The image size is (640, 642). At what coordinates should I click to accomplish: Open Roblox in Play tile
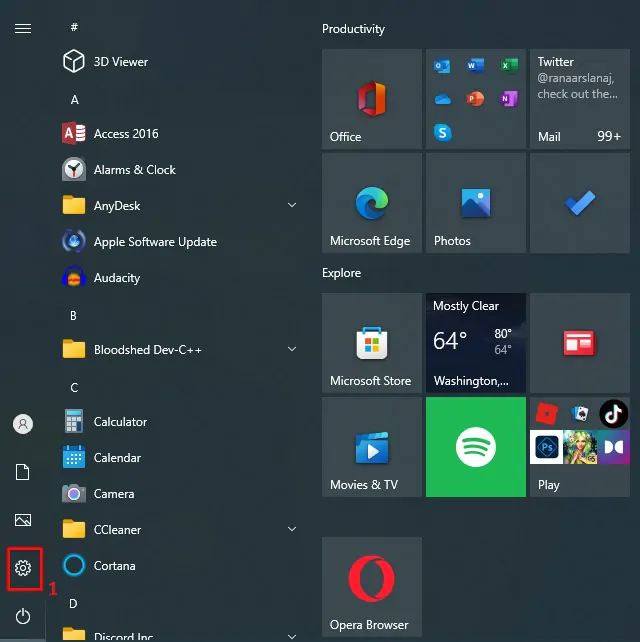point(547,414)
